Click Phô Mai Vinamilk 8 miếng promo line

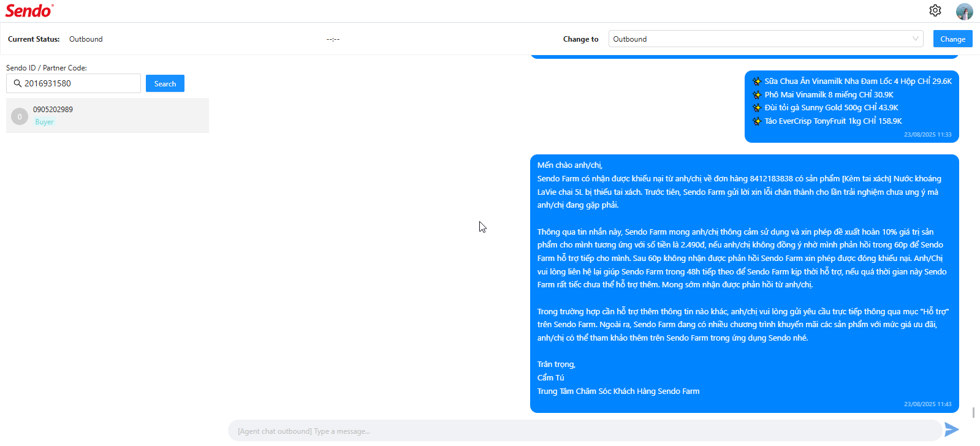829,95
